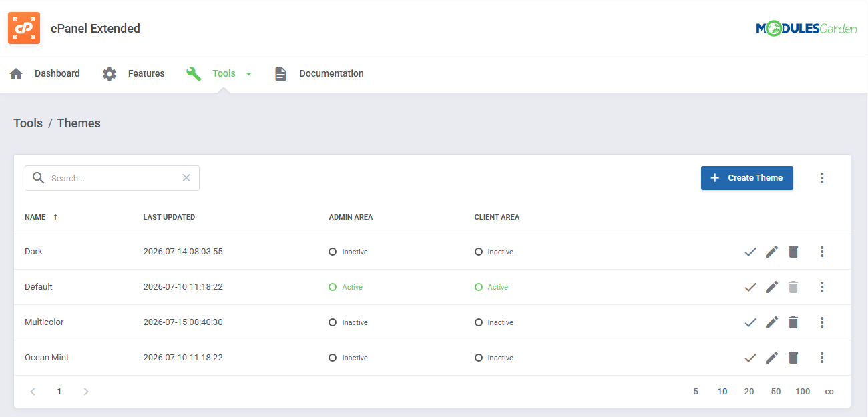The width and height of the screenshot is (868, 417).
Task: Open more actions for the Multicolor theme row
Action: point(822,322)
